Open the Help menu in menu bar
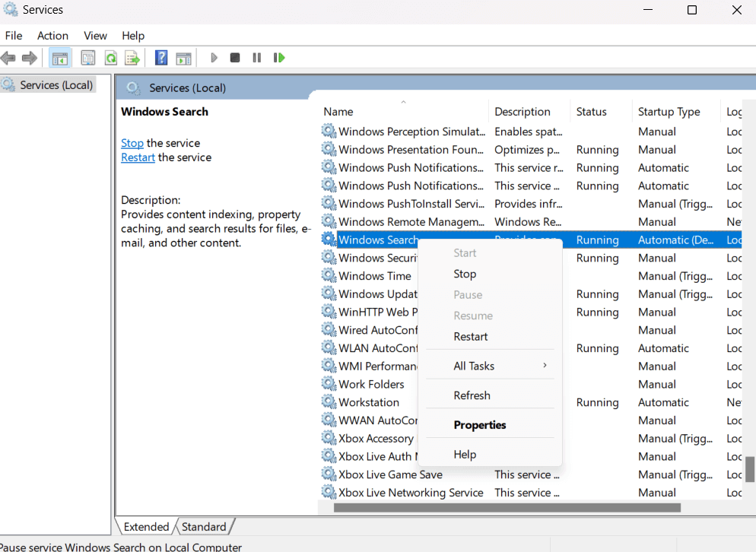 pyautogui.click(x=133, y=36)
